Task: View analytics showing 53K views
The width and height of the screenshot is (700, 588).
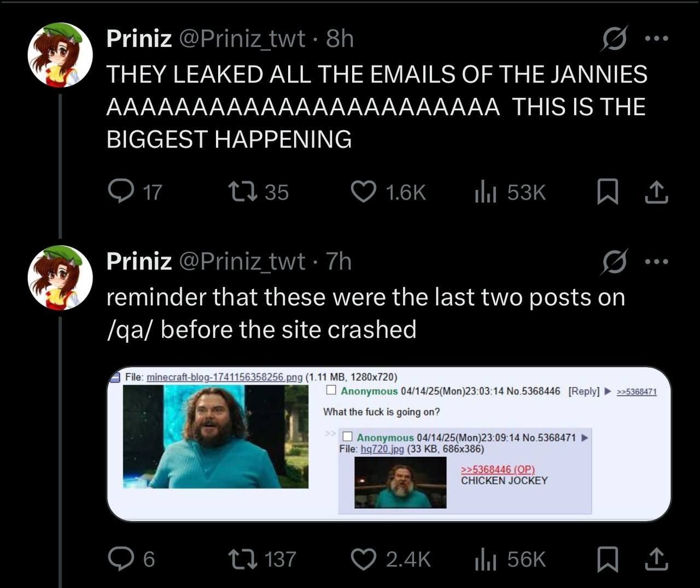Action: tap(510, 192)
